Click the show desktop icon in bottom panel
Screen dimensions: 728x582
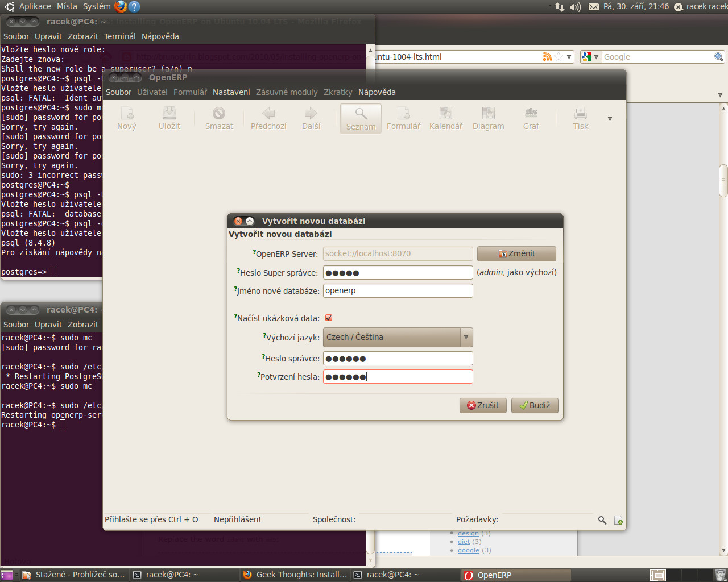point(7,575)
